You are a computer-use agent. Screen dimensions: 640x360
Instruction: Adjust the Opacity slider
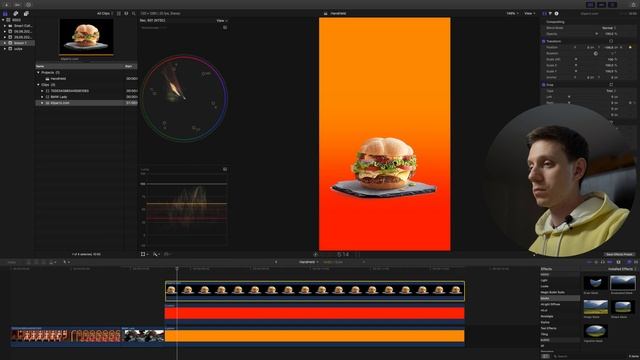[596, 34]
